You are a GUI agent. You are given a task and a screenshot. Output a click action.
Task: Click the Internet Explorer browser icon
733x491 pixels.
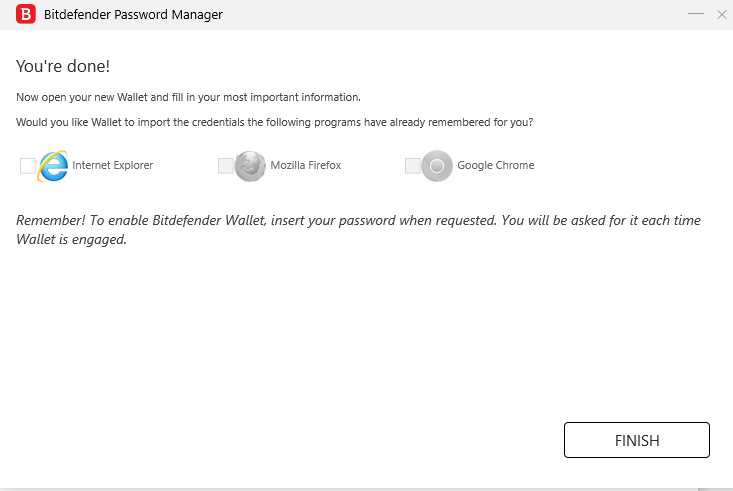pyautogui.click(x=53, y=166)
